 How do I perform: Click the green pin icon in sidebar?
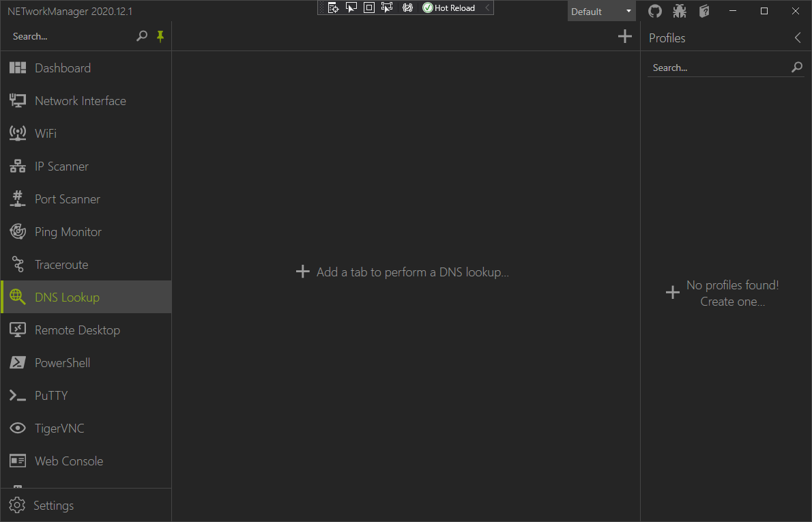[160, 36]
